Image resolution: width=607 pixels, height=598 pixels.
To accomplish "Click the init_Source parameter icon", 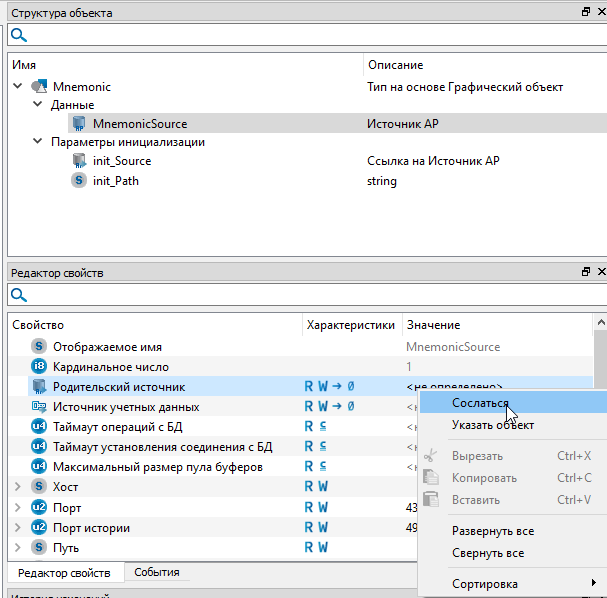I will pos(78,160).
